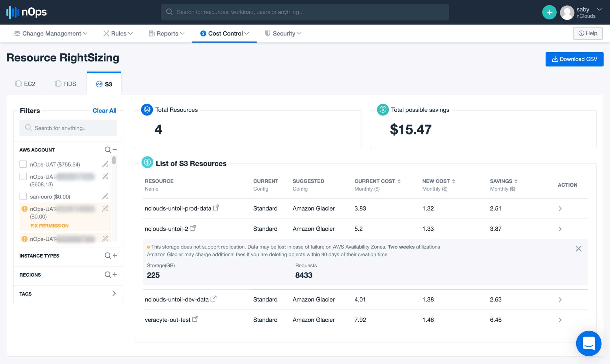Click the nOps logo
Image resolution: width=610 pixels, height=364 pixels.
click(26, 12)
